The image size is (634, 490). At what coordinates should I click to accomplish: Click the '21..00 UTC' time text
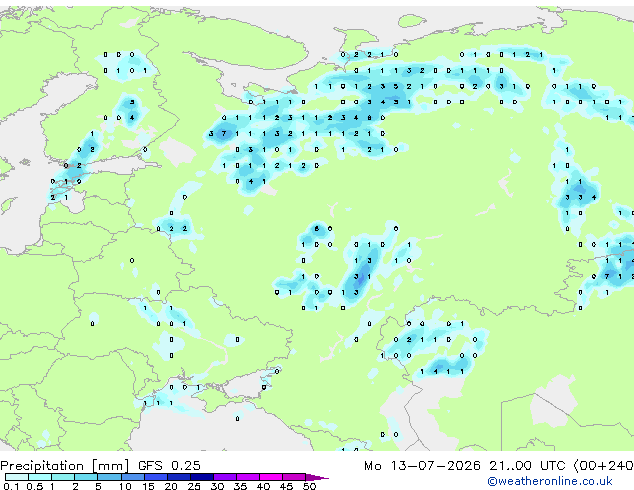[x=527, y=466]
